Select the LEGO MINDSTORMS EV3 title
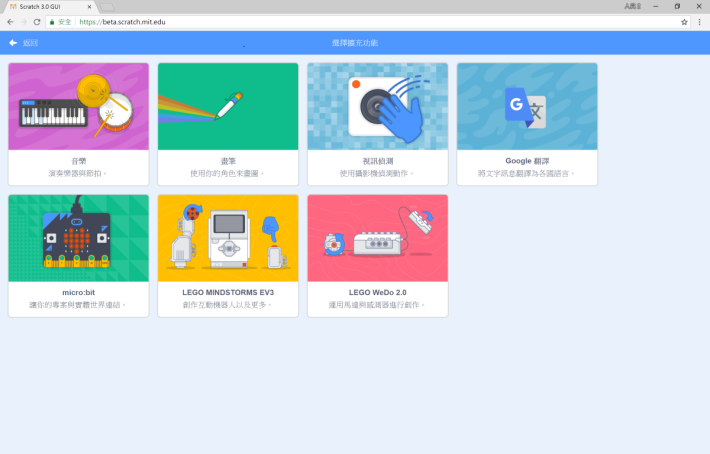The image size is (710, 454). point(228,292)
